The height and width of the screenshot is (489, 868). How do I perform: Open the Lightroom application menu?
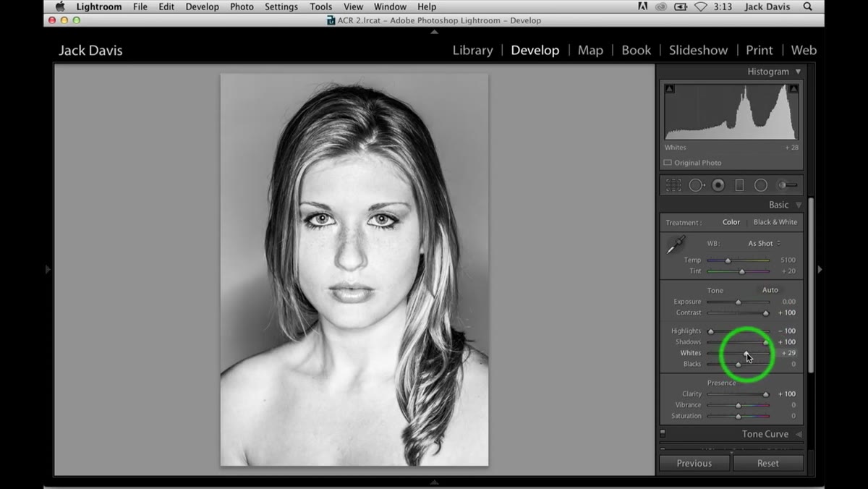99,7
